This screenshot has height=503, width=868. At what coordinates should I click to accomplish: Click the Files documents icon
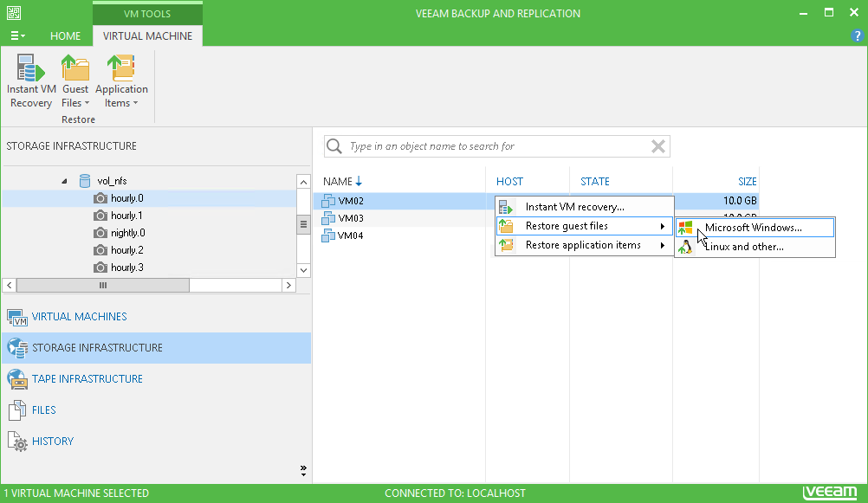pos(17,410)
